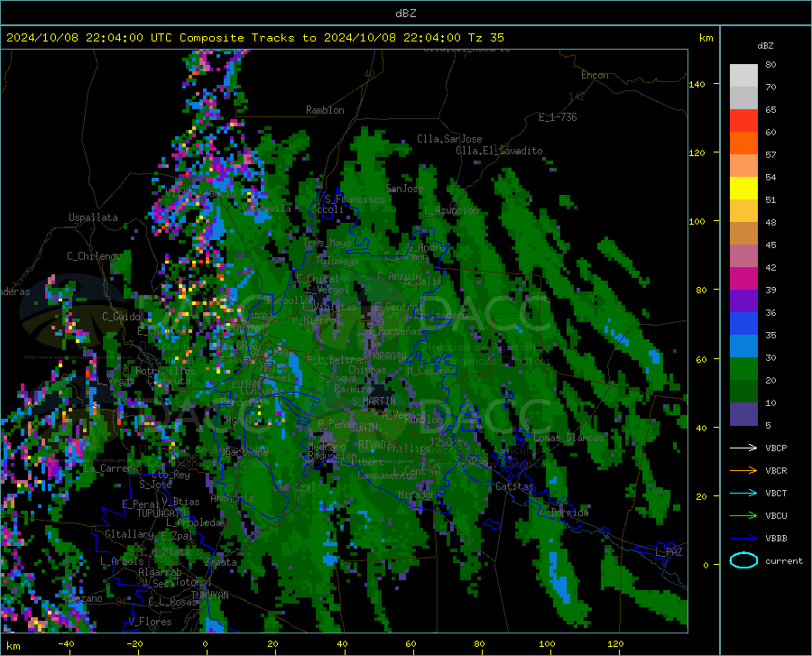The height and width of the screenshot is (656, 812).
Task: Click the 'Potrerillos' map label
Action: click(165, 371)
